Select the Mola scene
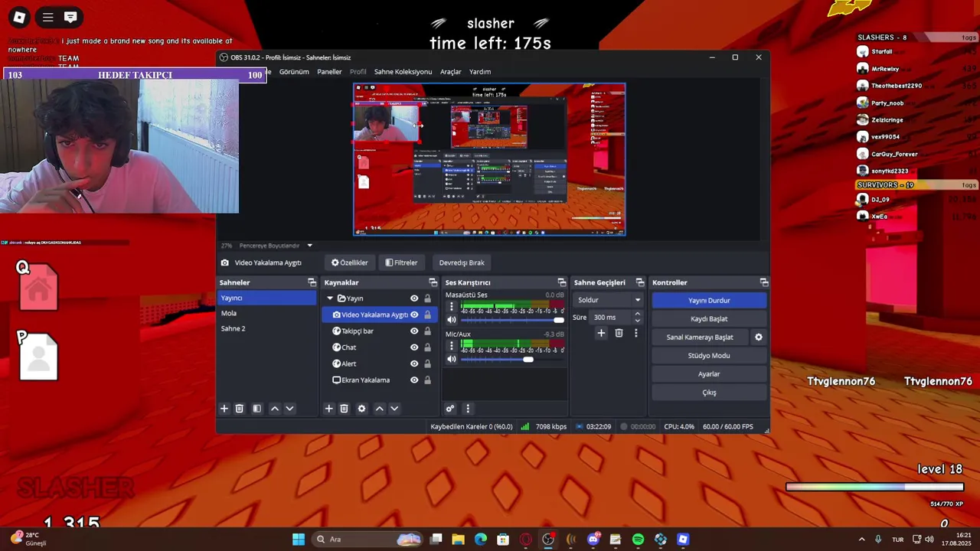980x551 pixels. pyautogui.click(x=267, y=313)
